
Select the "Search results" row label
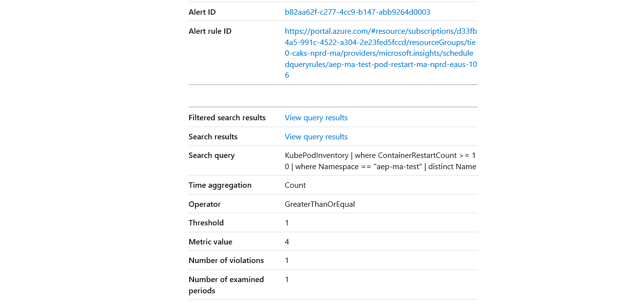(213, 137)
